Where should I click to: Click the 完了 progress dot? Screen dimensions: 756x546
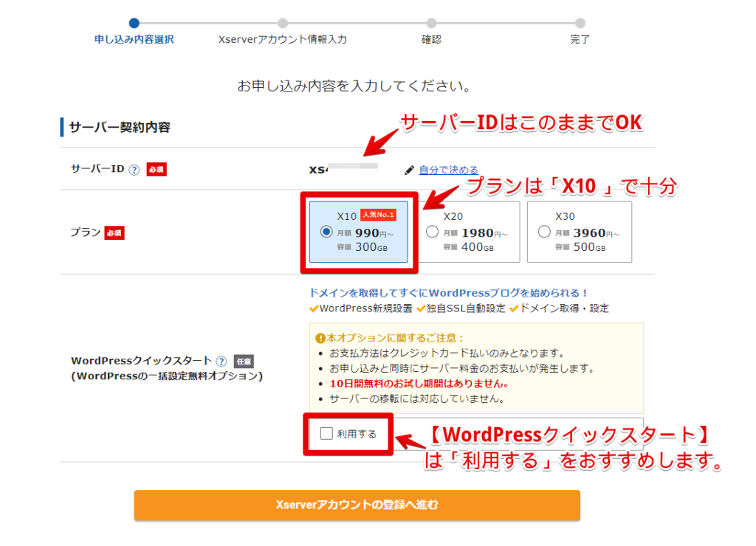580,23
